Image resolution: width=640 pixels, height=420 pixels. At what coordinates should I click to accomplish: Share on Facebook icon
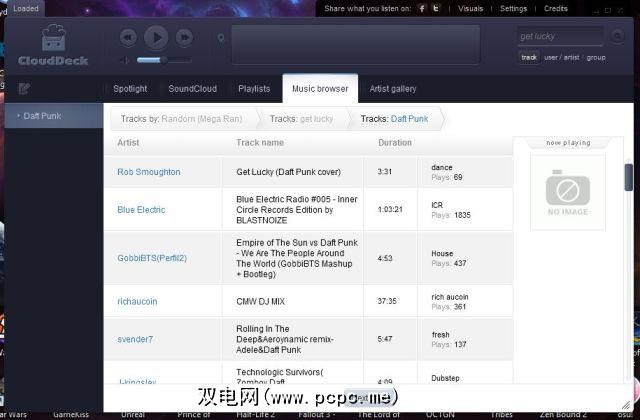click(422, 9)
